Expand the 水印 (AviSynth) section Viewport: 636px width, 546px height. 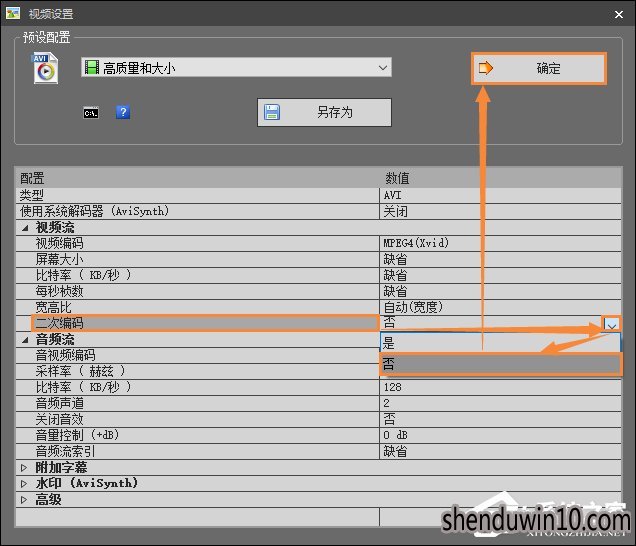(x=24, y=484)
